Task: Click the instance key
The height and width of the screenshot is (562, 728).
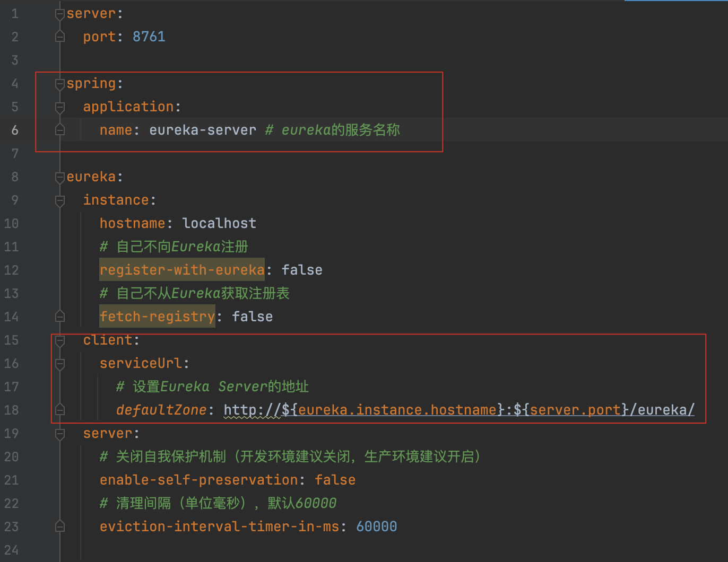Action: 116,200
